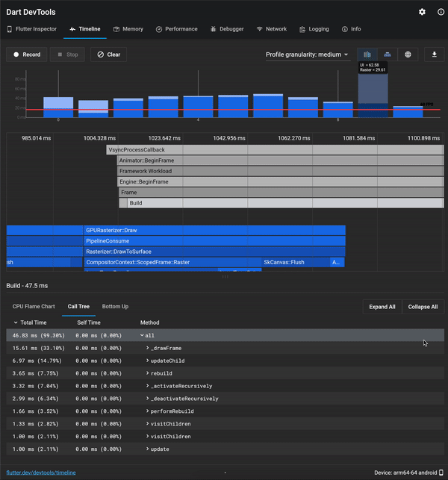Image resolution: width=448 pixels, height=480 pixels.
Task: Switch to CPU Flame Chart tab
Action: pos(34,306)
